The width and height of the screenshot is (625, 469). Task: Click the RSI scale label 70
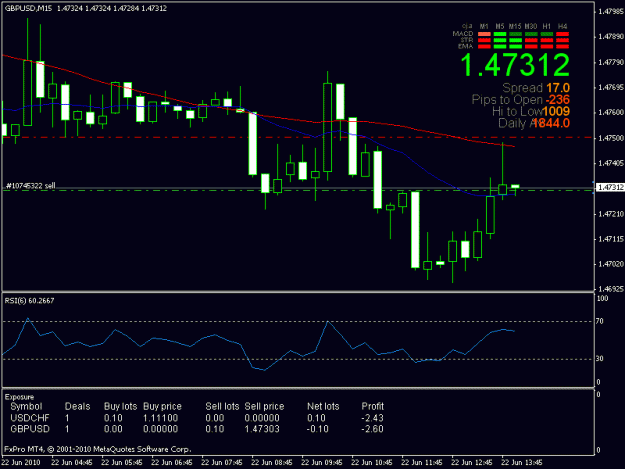(600, 321)
